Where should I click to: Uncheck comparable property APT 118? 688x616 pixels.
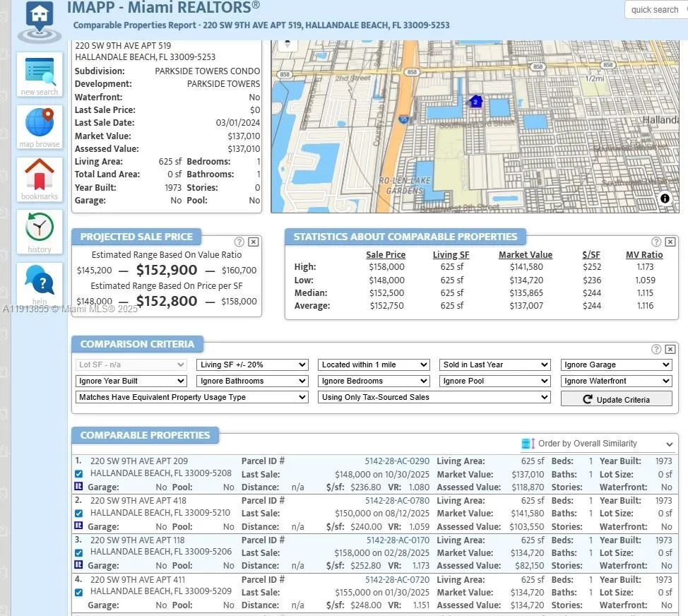(x=78, y=552)
